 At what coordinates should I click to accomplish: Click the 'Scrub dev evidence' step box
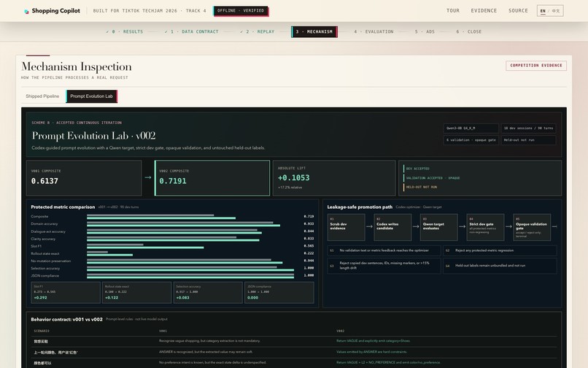pyautogui.click(x=346, y=227)
